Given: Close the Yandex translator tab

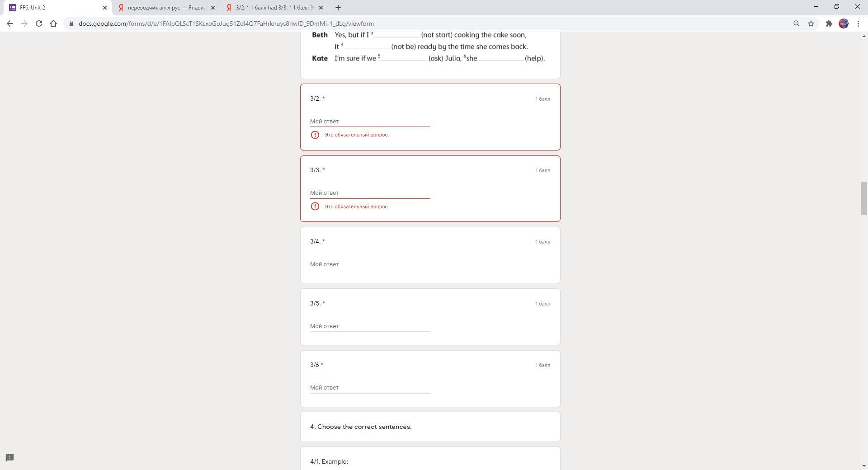Looking at the screenshot, I should (213, 8).
